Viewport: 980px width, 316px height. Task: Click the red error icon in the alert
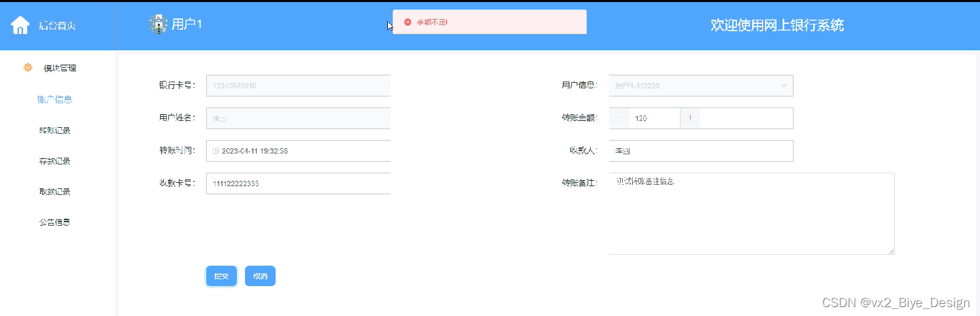(x=408, y=22)
